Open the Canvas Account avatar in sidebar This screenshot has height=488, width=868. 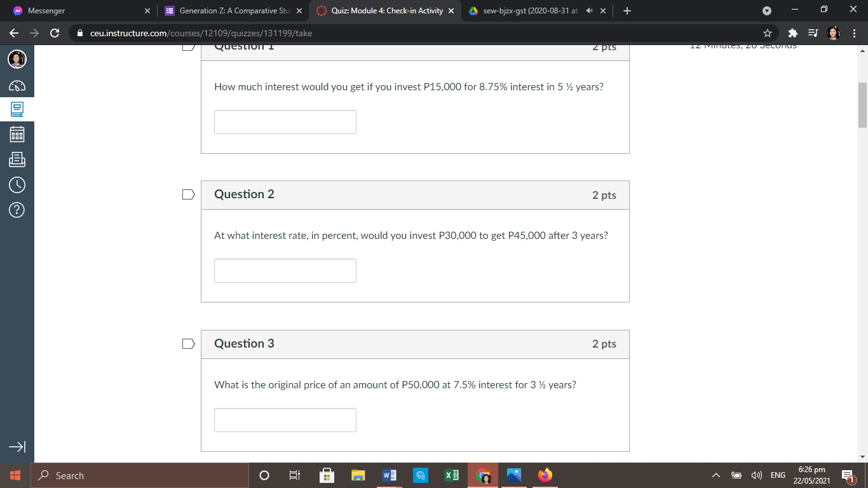pyautogui.click(x=17, y=59)
